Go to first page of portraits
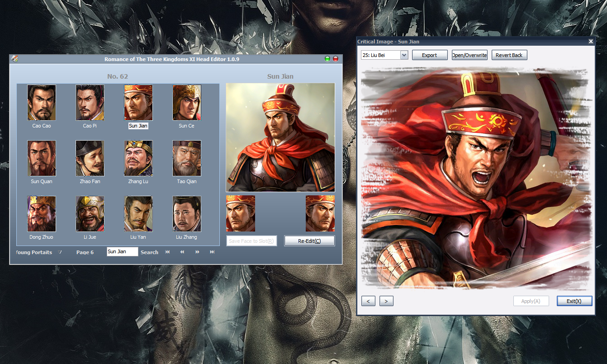This screenshot has width=607, height=364. point(167,252)
